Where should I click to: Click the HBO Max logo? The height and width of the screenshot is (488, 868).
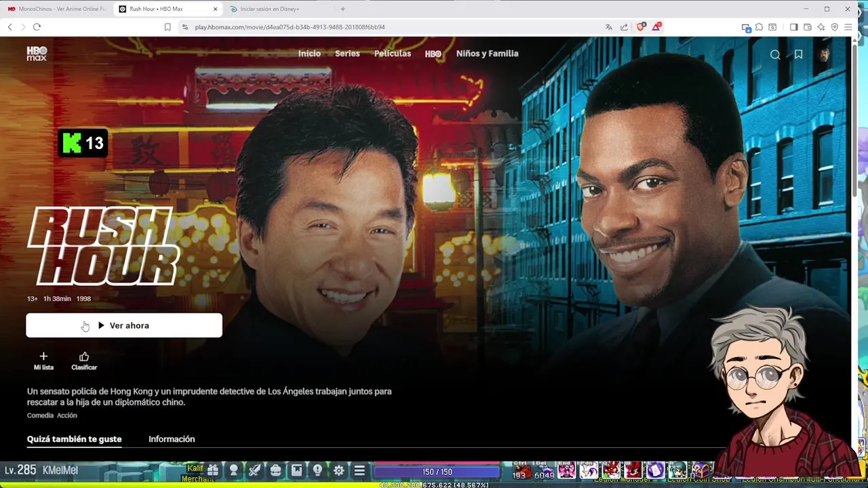37,54
